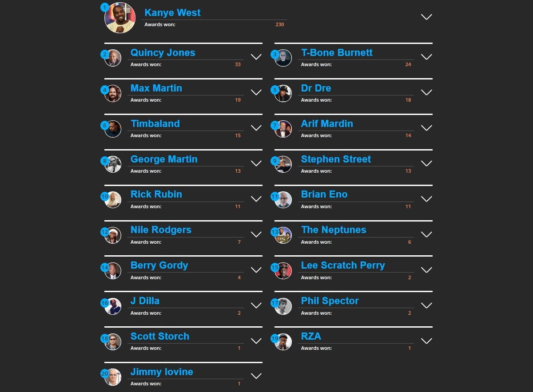The width and height of the screenshot is (533, 392).
Task: Expand Timbaland's awards details arrow
Action: [256, 128]
